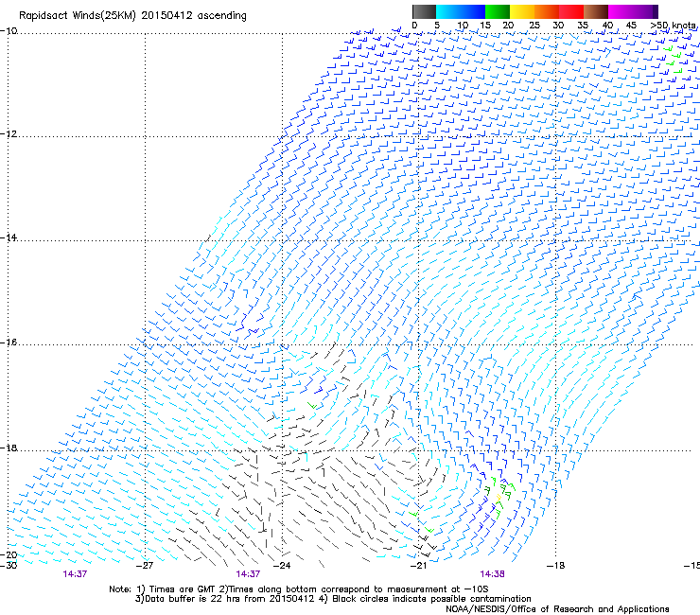Click the magenta 40–45 knots color segment
This screenshot has width=700, height=615.
click(x=621, y=11)
